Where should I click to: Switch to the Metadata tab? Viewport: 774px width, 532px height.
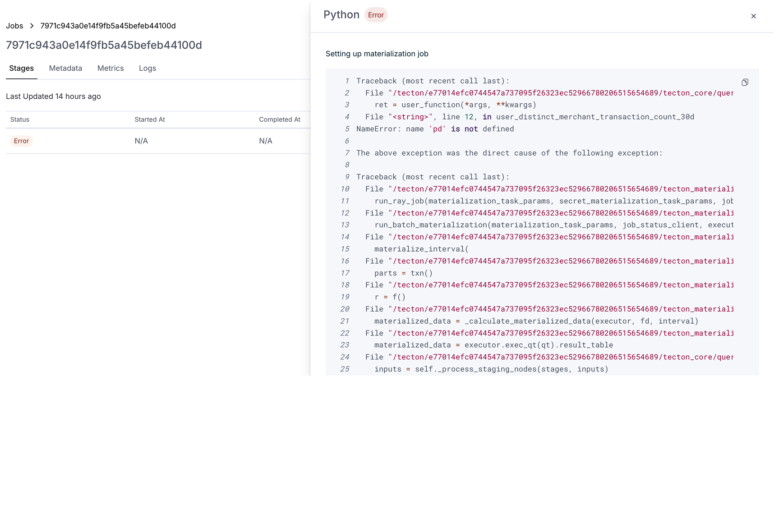click(65, 68)
